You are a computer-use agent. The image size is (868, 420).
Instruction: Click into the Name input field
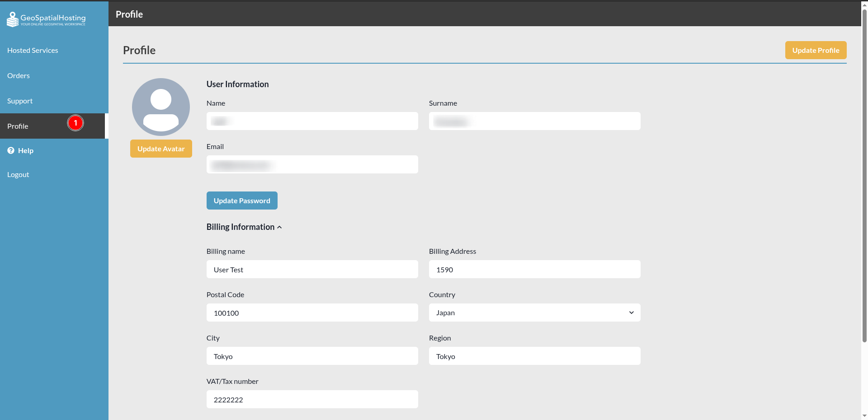[x=312, y=121]
